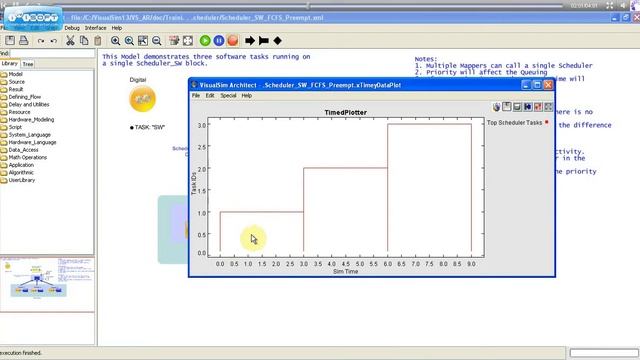Run the simulation with green play button
This screenshot has width=640, height=360.
tap(205, 40)
